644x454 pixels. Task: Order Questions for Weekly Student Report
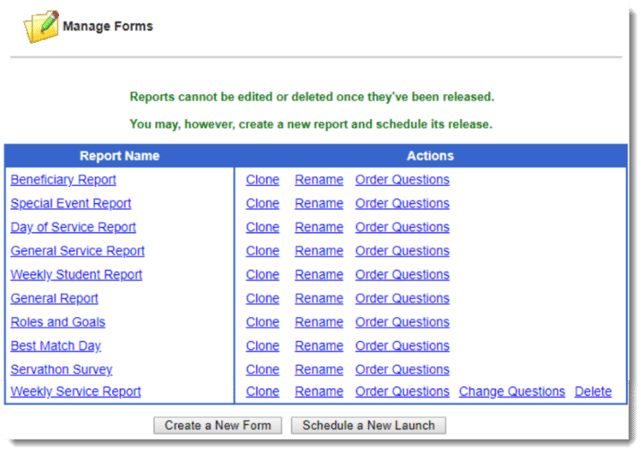tap(402, 275)
